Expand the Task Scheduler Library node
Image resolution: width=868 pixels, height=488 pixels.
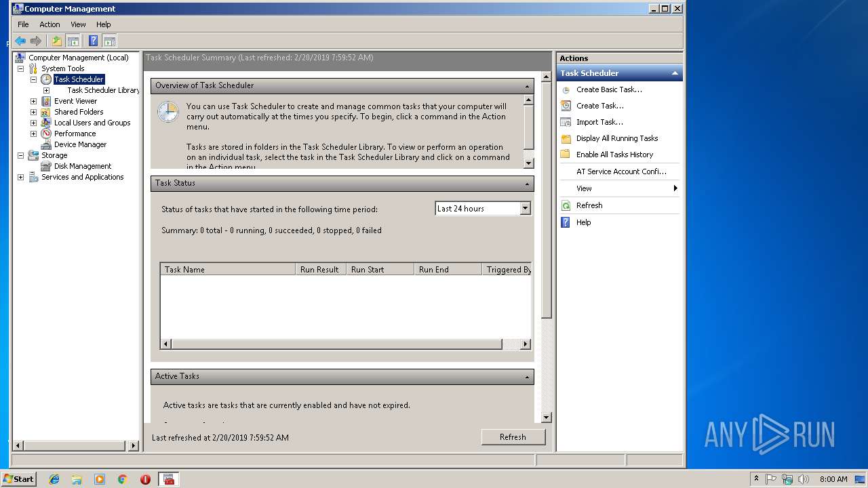click(46, 90)
